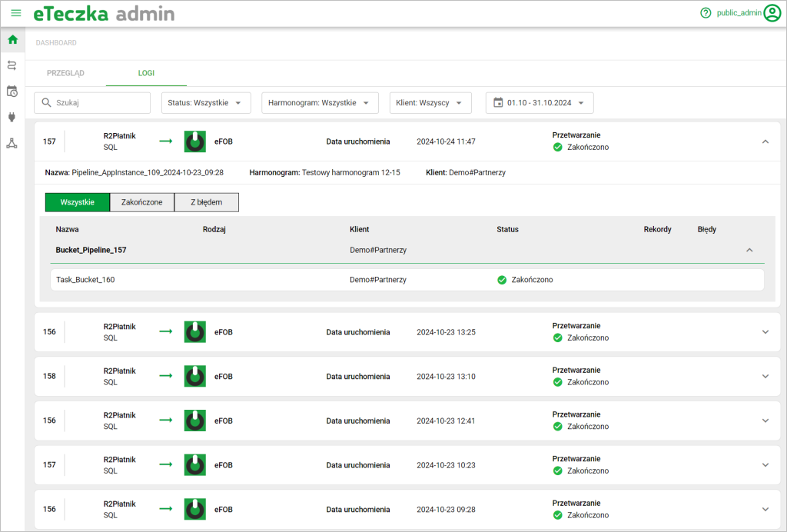This screenshot has height=532, width=787.
Task: Click the Klient column header
Action: click(360, 229)
